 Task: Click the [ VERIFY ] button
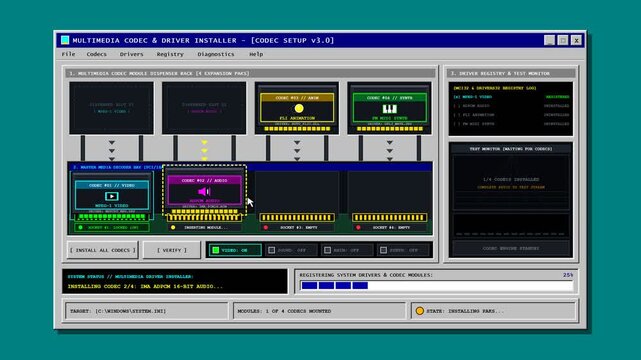click(x=172, y=250)
